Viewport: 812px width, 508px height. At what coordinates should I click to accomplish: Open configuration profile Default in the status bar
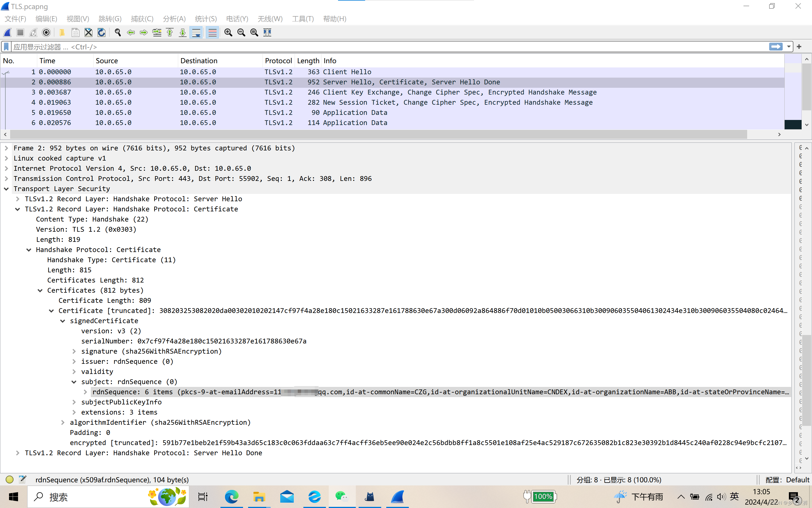tap(787, 480)
